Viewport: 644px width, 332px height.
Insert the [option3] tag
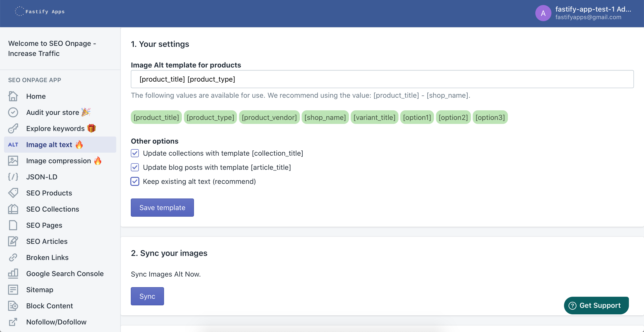[x=490, y=117]
